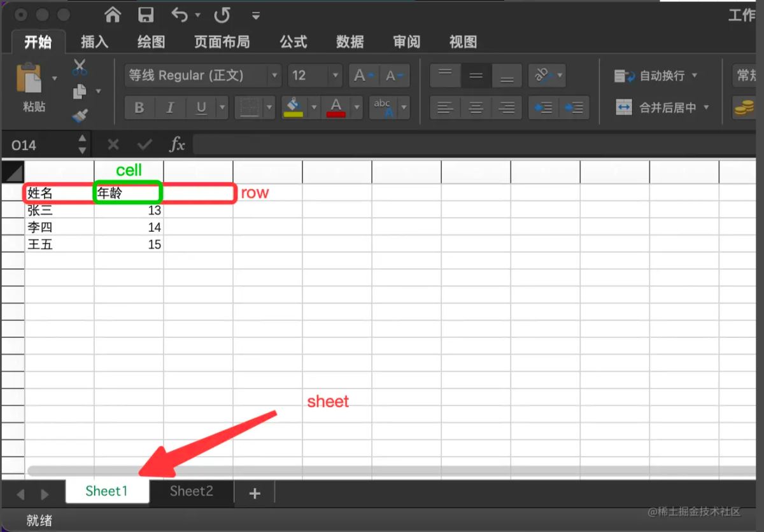764x532 pixels.
Task: Undo the last action
Action: point(181,15)
